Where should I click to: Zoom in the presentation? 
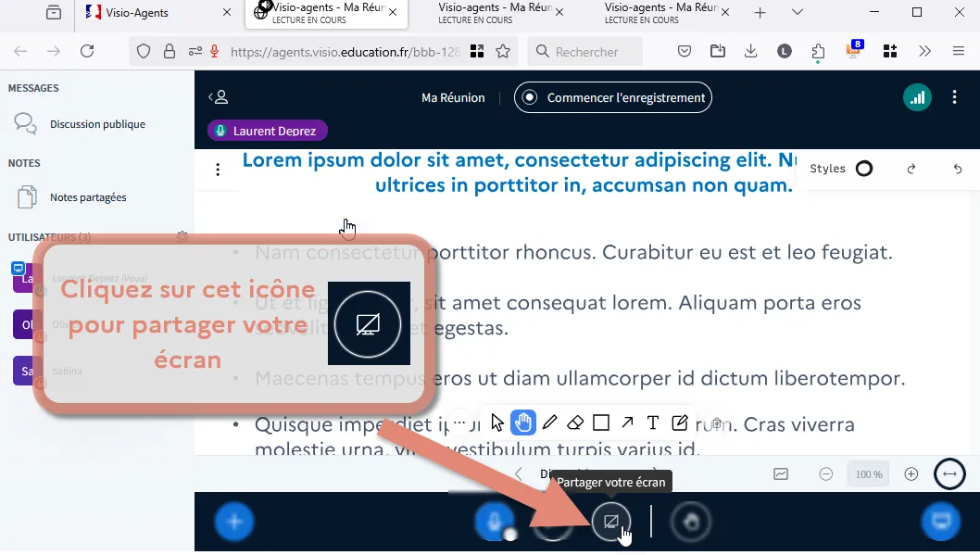[x=911, y=474]
